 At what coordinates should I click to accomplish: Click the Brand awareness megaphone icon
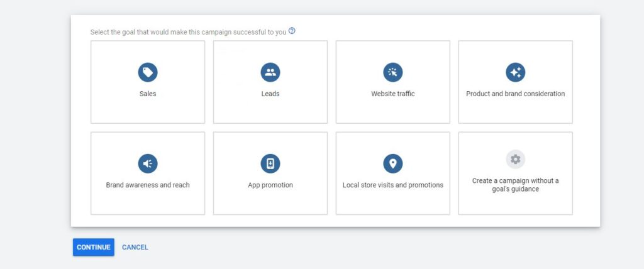(x=148, y=163)
